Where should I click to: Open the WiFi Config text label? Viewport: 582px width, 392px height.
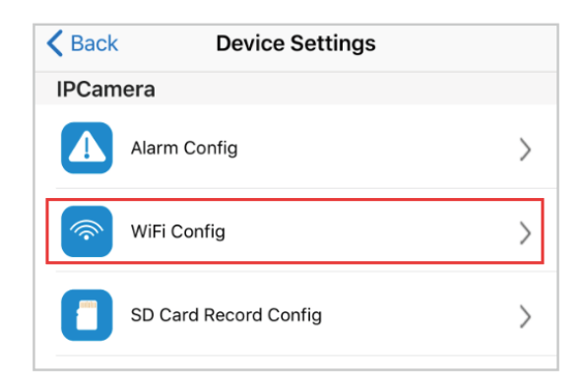(178, 231)
